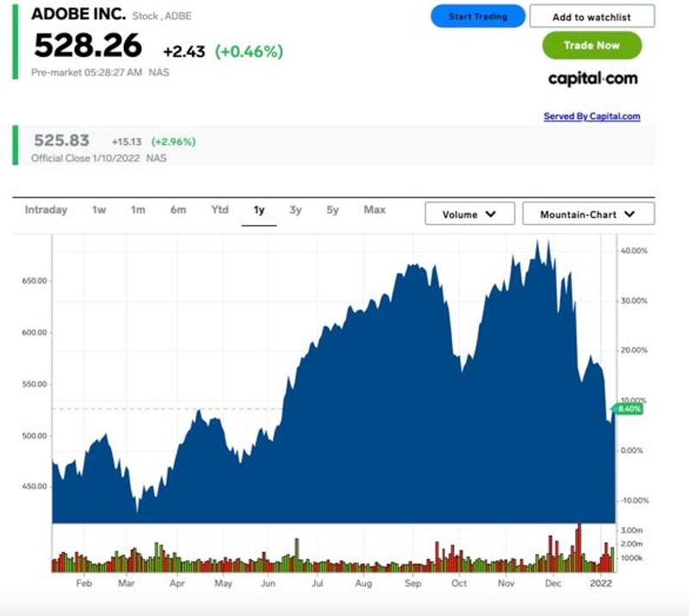Screen dimensions: 689x616
Task: Click the current price 528.26
Action: coord(88,46)
